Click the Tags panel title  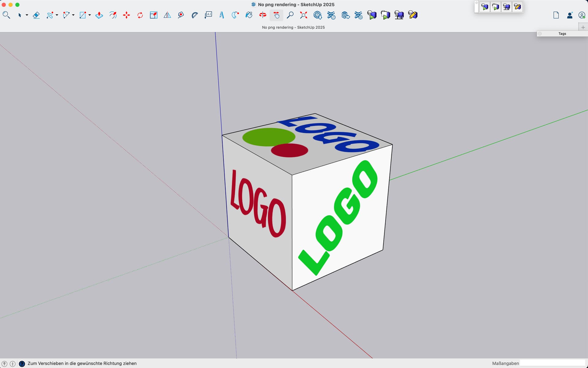[562, 34]
